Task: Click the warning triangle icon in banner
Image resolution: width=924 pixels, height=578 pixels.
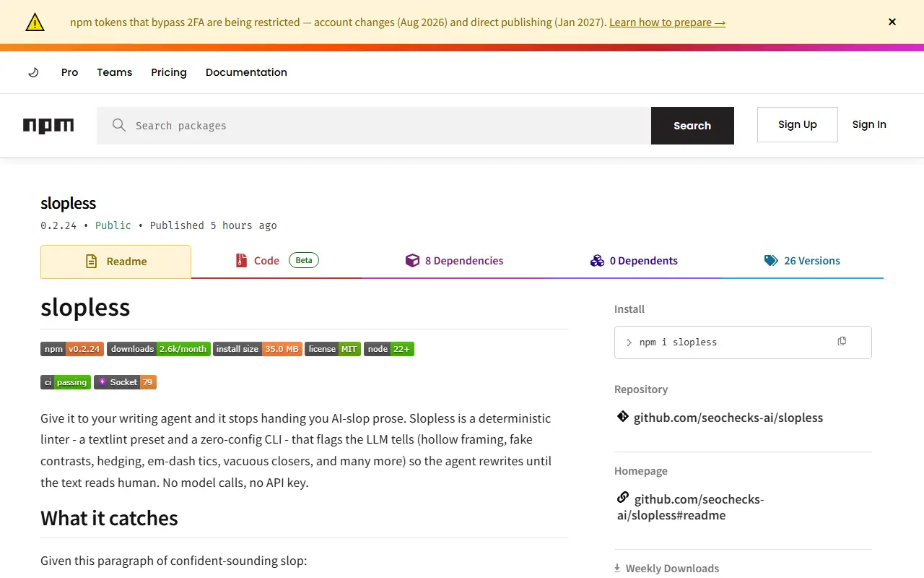Action: point(35,22)
